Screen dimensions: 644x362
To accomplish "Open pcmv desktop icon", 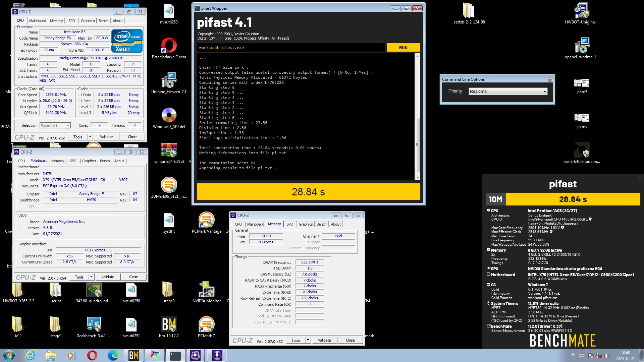I will point(582,120).
